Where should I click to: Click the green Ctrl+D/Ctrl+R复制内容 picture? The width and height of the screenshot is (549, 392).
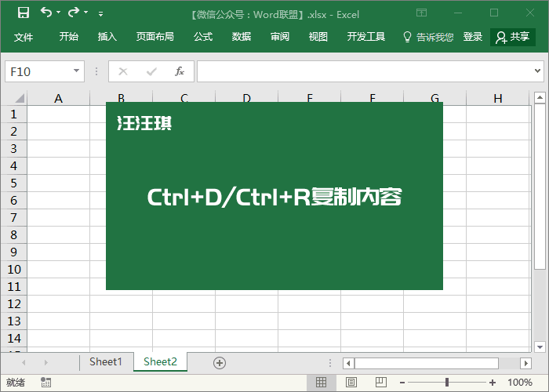tap(274, 196)
